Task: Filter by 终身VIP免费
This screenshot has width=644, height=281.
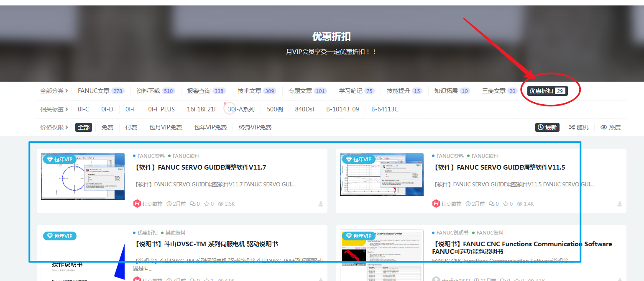Action: pyautogui.click(x=255, y=127)
